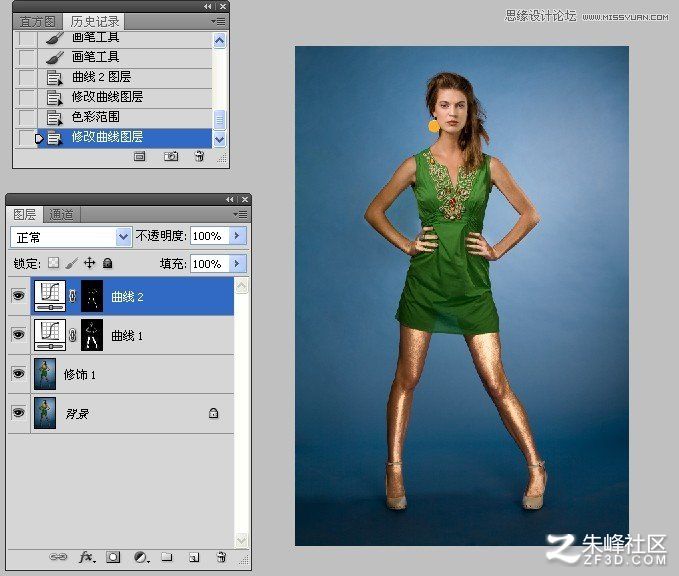Hide 背景 layer eye icon
The width and height of the screenshot is (679, 576).
tap(18, 413)
